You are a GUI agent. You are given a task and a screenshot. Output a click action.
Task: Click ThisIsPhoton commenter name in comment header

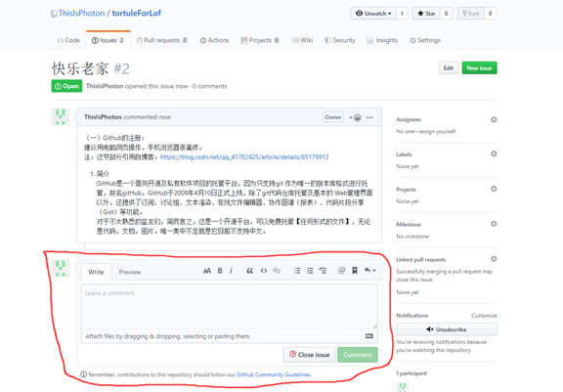point(103,117)
